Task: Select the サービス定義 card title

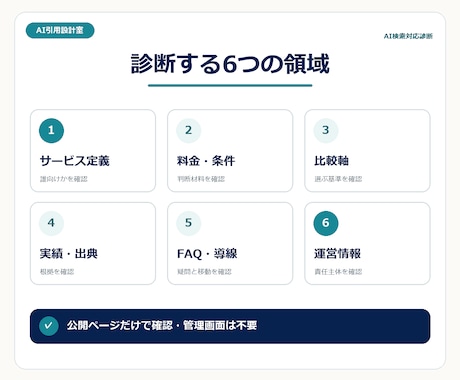Action: coord(75,161)
